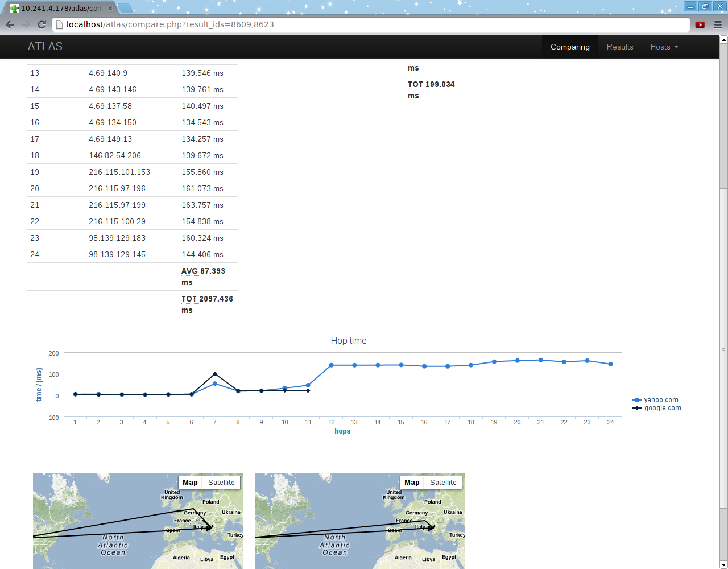Minimize the browser window

pos(690,6)
